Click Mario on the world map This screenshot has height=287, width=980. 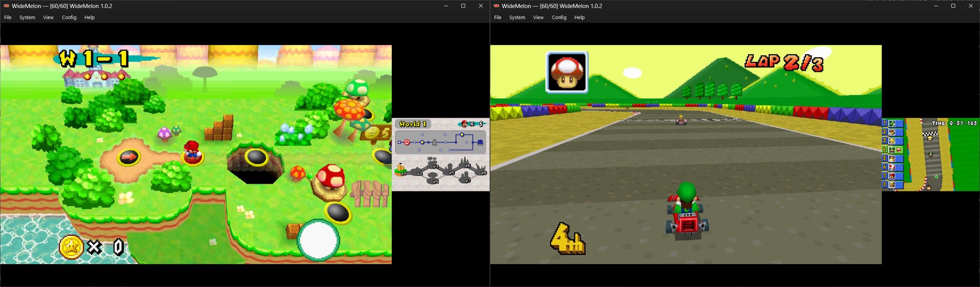tap(192, 151)
